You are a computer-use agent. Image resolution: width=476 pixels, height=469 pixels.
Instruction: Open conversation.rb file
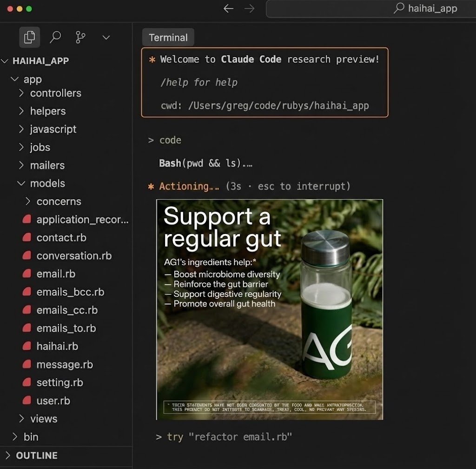tap(74, 256)
